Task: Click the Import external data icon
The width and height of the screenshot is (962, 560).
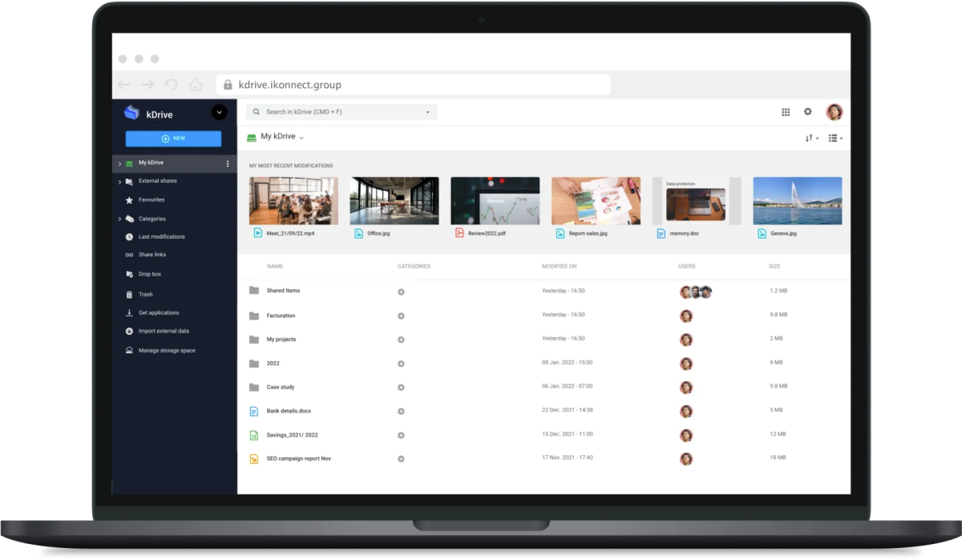Action: pyautogui.click(x=129, y=331)
